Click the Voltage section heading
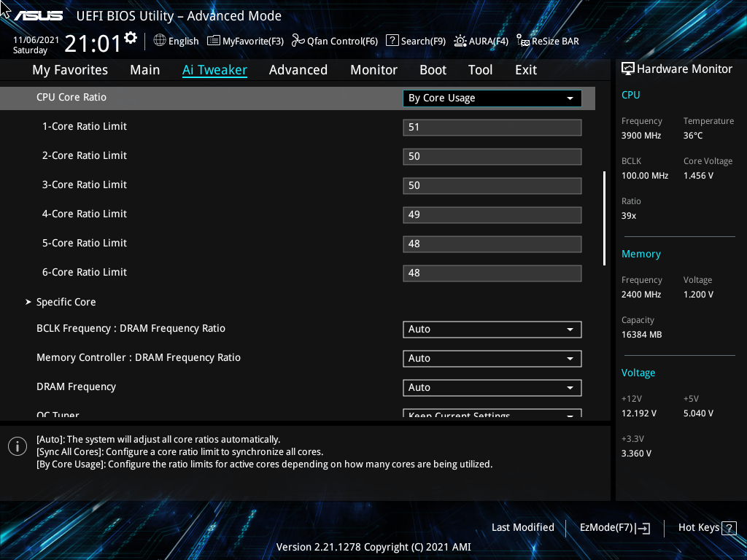This screenshot has width=747, height=560. (638, 373)
